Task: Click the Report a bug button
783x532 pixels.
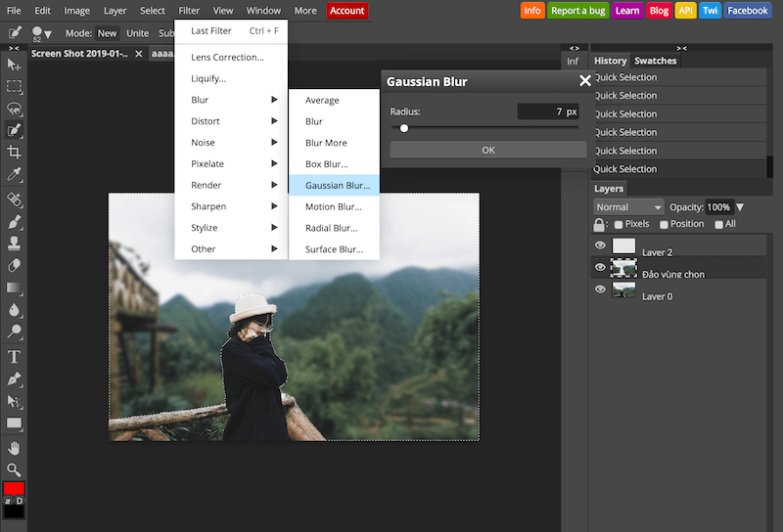Action: coord(577,11)
